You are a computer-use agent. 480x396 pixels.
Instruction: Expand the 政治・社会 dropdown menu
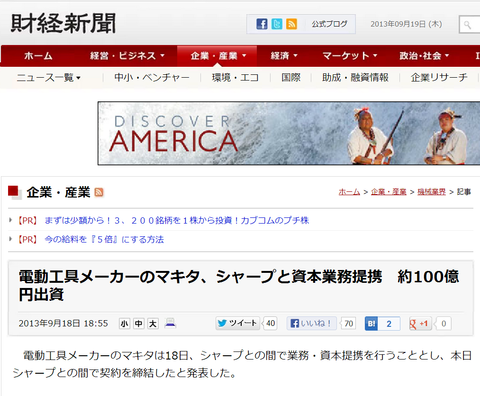(x=424, y=56)
